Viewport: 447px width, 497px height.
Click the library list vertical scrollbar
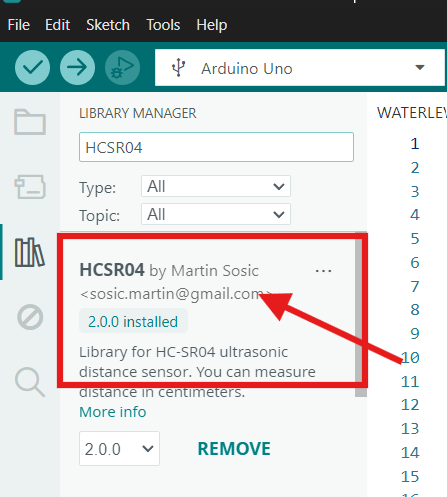point(361,314)
